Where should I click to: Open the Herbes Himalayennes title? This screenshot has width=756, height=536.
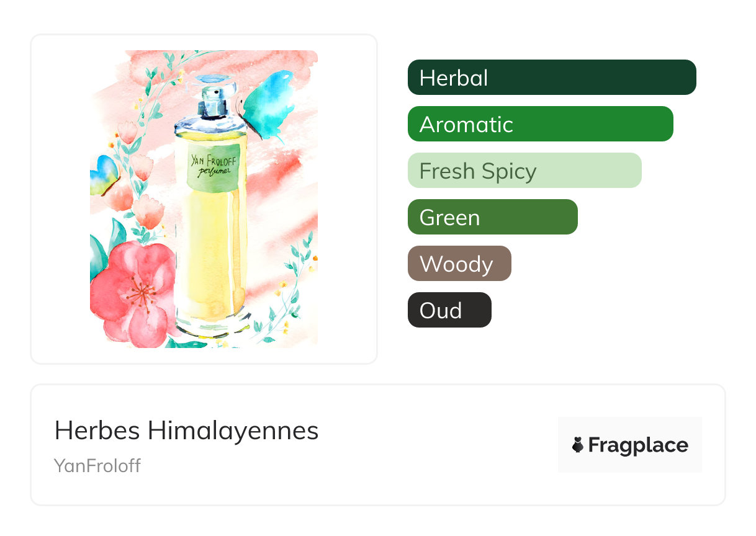point(186,431)
